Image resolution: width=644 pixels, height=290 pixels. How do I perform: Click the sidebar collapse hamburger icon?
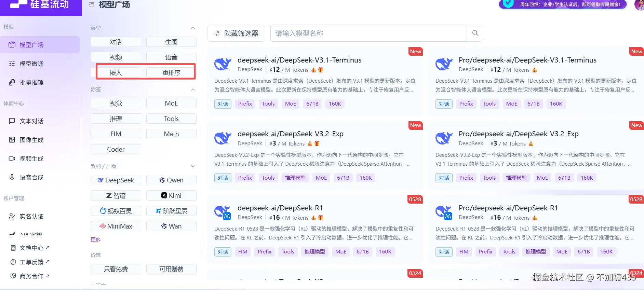pyautogui.click(x=91, y=4)
